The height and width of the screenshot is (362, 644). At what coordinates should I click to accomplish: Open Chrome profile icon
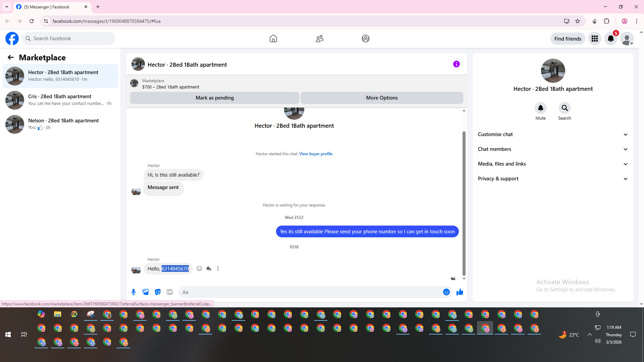click(625, 21)
